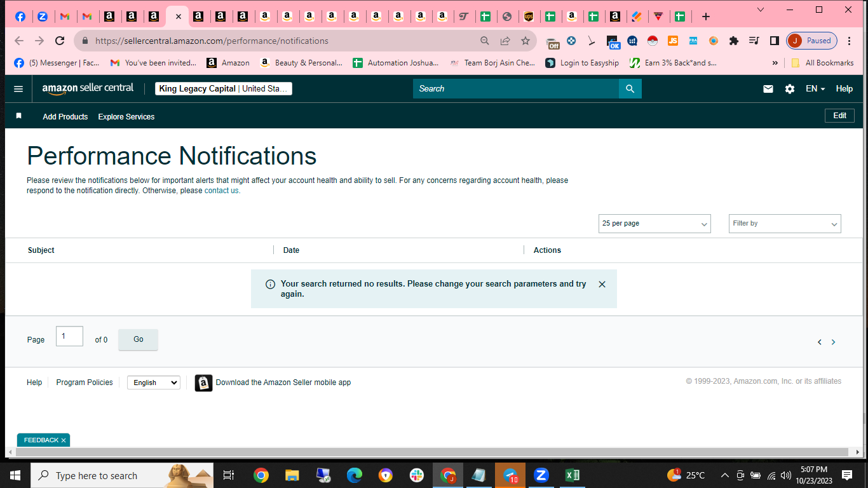Image resolution: width=868 pixels, height=488 pixels.
Task: Open Add Products menu item
Action: pyautogui.click(x=65, y=117)
